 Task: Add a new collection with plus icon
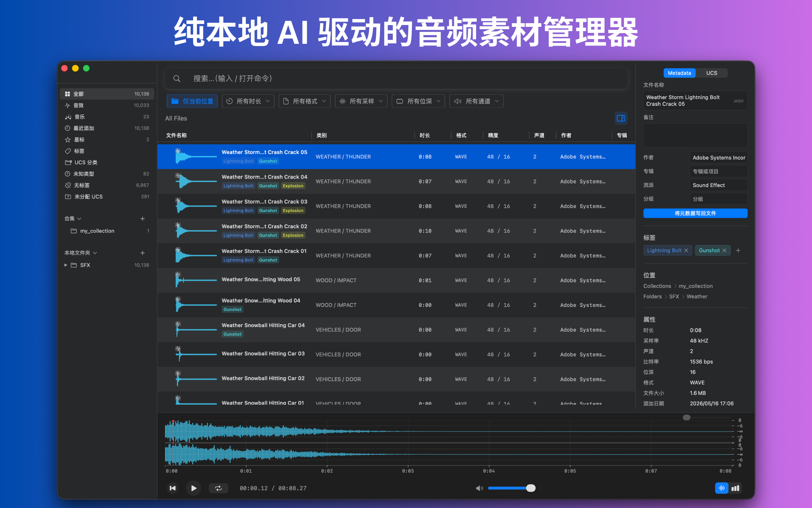point(143,219)
